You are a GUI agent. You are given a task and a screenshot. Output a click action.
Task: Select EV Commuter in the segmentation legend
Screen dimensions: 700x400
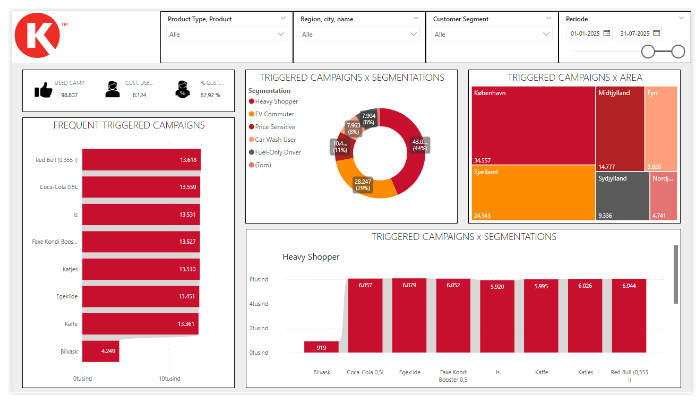click(271, 114)
